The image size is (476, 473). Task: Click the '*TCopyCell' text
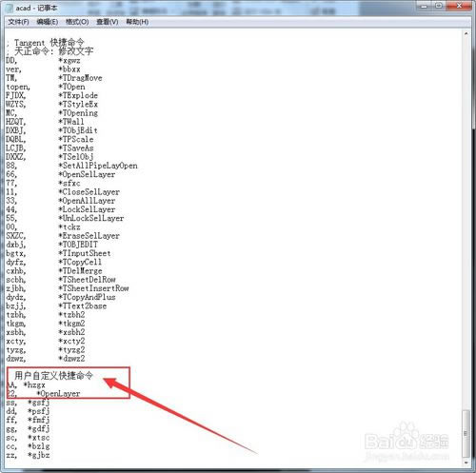click(80, 262)
